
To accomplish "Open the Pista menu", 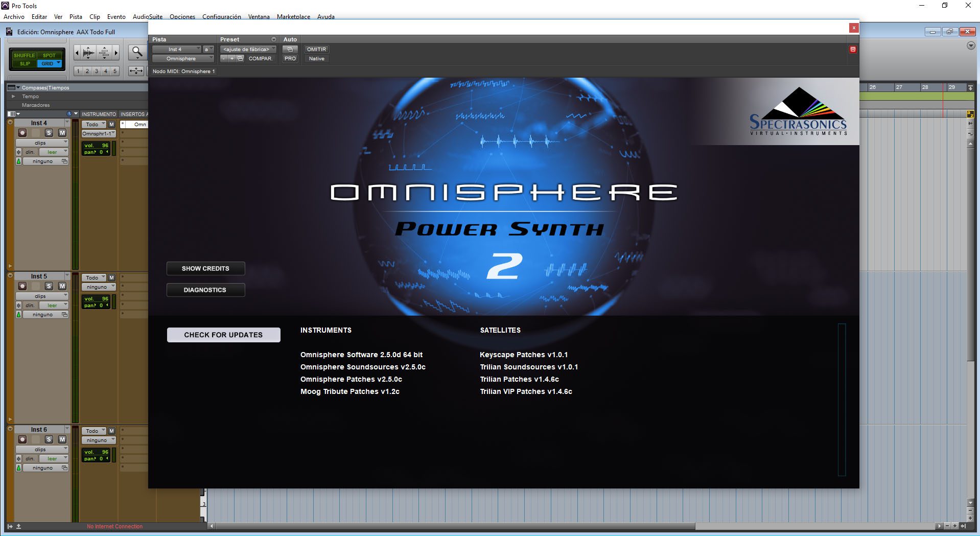I will point(76,17).
